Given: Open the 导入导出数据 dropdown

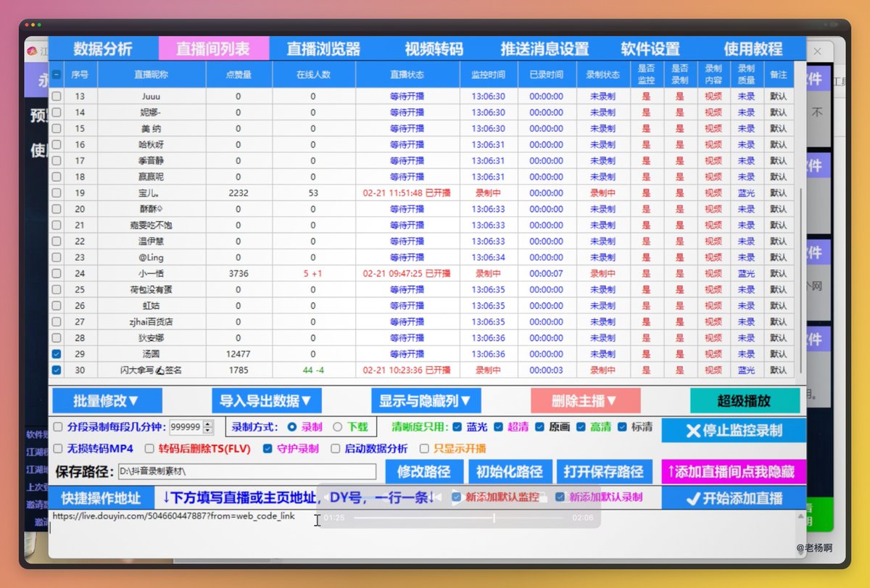Looking at the screenshot, I should 266,400.
